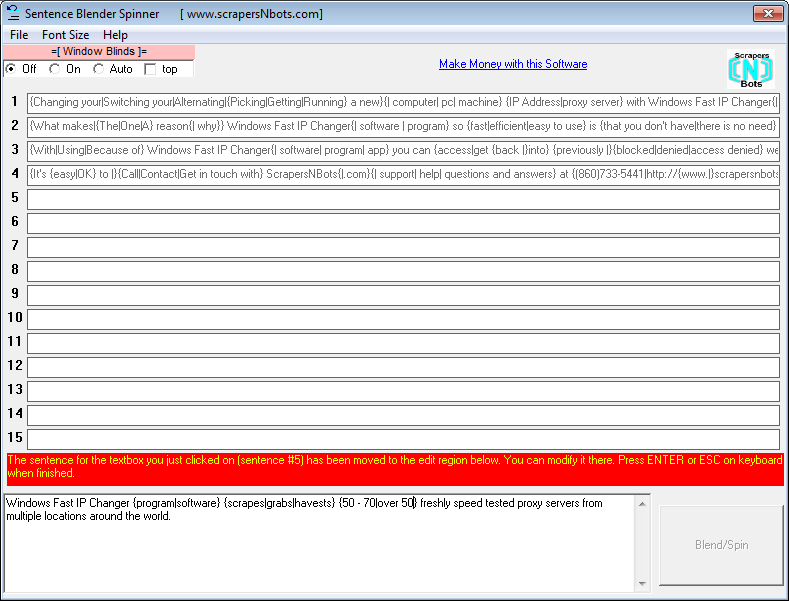Click in the edit region text area
Screen dimensions: 789x601
[320, 543]
